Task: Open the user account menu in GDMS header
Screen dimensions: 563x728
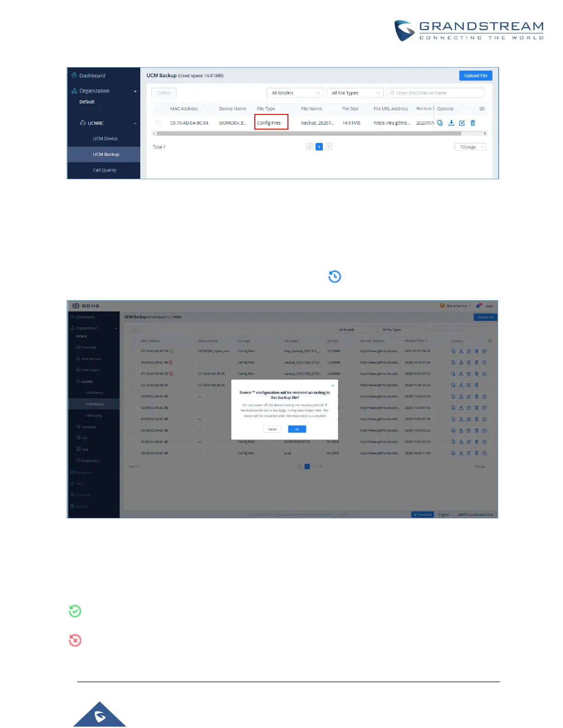Action: (491, 306)
